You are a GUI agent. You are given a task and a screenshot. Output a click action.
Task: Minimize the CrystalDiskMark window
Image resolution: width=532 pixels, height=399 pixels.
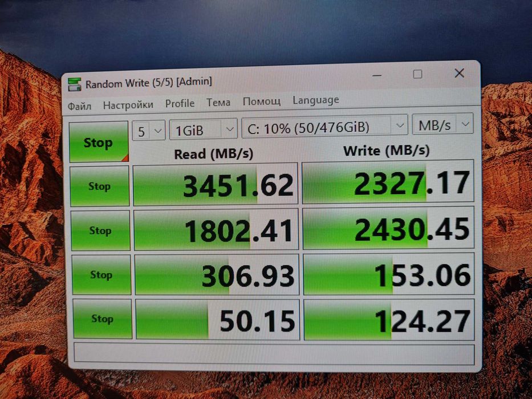377,75
